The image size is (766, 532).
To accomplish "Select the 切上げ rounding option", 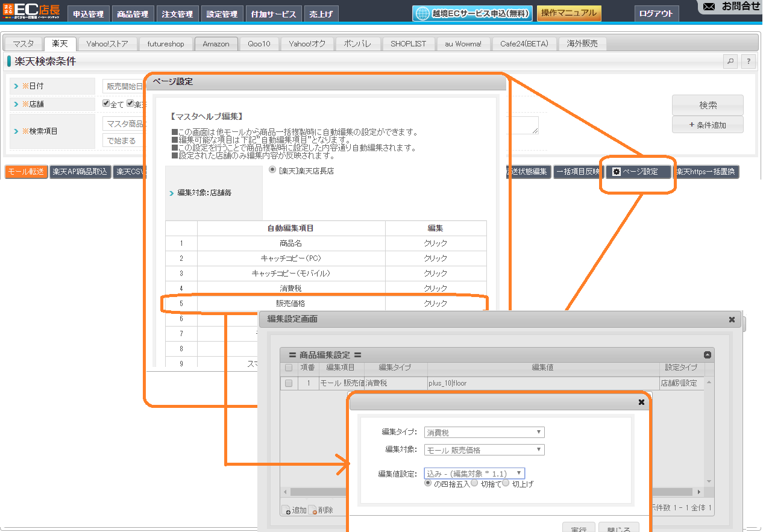I will [506, 483].
